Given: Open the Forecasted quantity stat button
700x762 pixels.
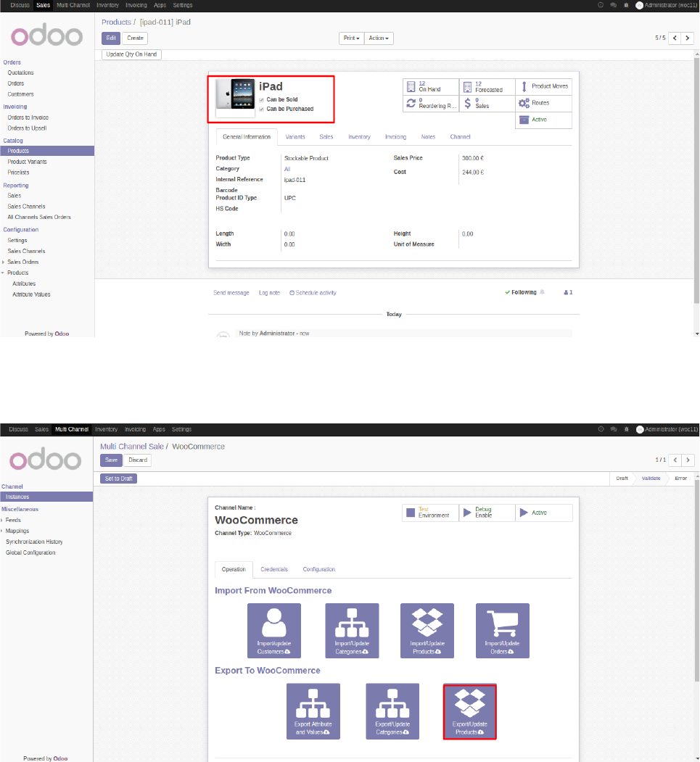Looking at the screenshot, I should [x=487, y=87].
